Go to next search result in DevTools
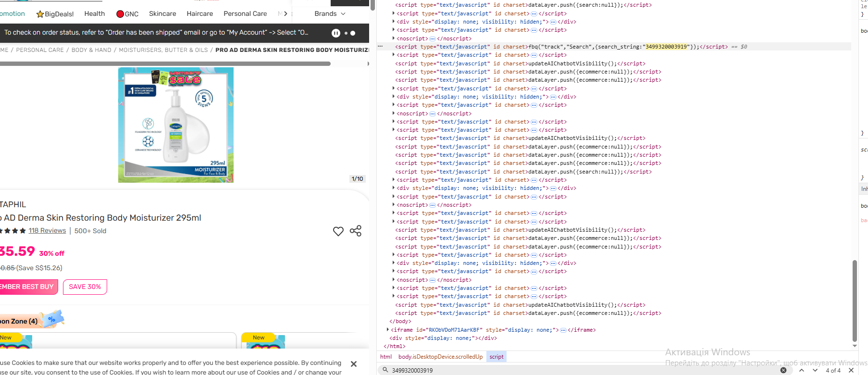868x375 pixels. click(815, 370)
